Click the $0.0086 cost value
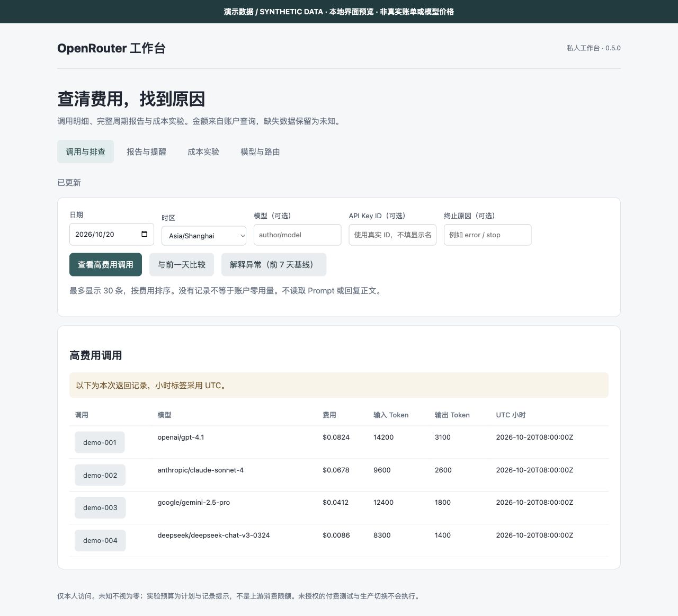The image size is (678, 616). click(336, 535)
